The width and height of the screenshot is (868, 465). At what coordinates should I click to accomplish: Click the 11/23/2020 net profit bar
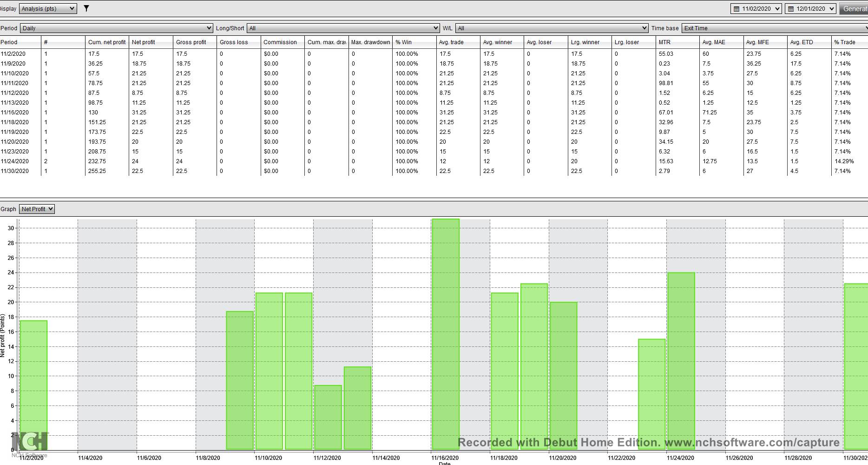coord(652,394)
